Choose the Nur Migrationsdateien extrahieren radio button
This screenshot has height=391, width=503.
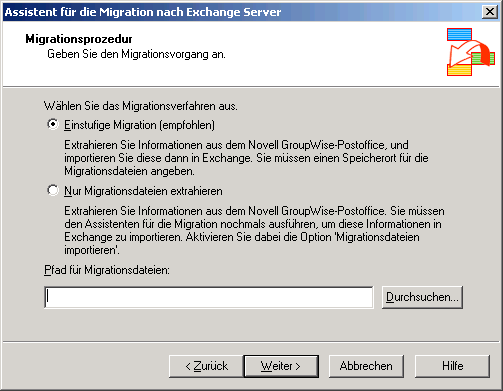(53, 191)
